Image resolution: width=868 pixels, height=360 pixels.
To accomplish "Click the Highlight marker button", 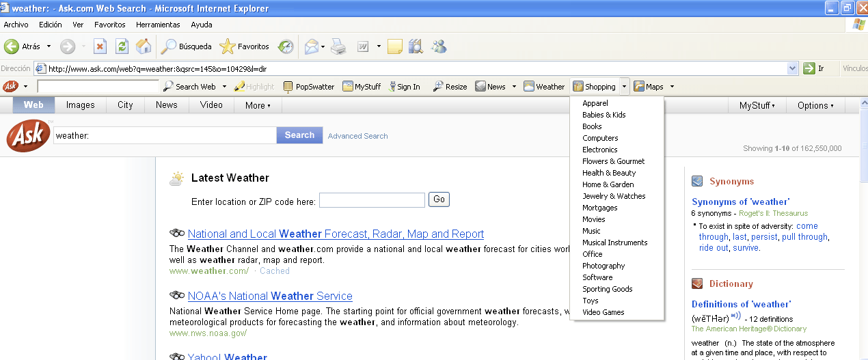I will tap(254, 87).
